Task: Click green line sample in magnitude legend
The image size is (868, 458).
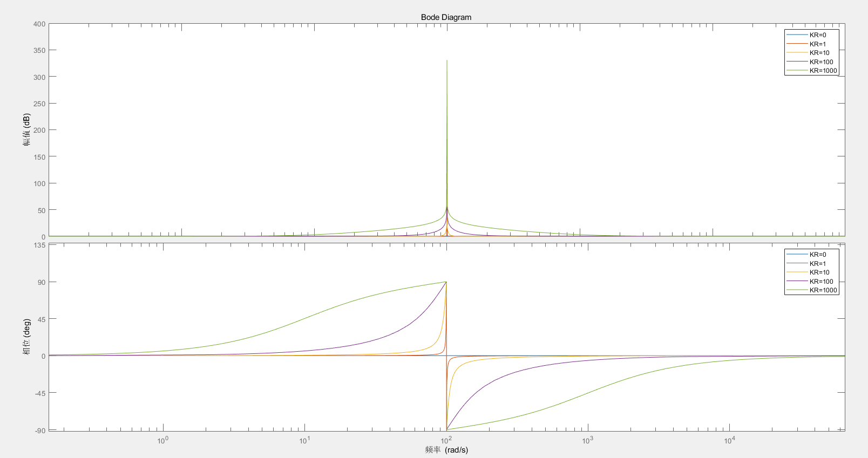Action: (x=797, y=71)
